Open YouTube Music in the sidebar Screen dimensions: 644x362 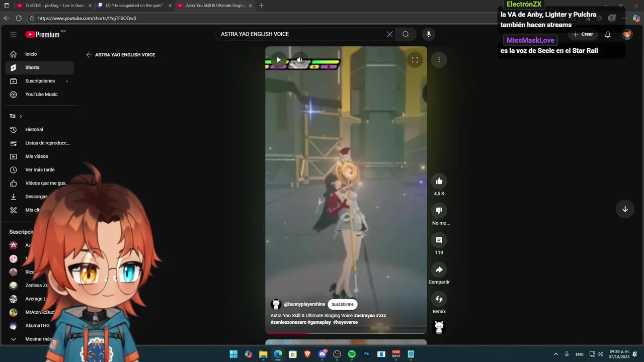[39, 95]
